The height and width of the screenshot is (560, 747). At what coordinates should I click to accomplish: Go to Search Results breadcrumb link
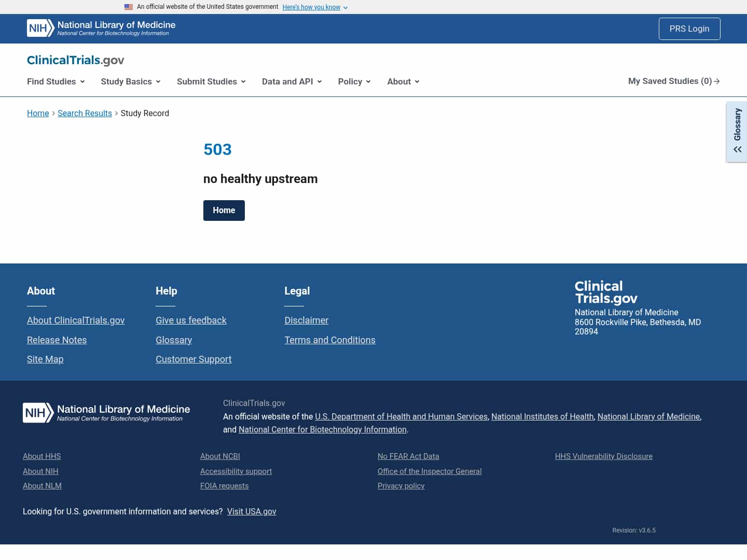[x=85, y=113]
